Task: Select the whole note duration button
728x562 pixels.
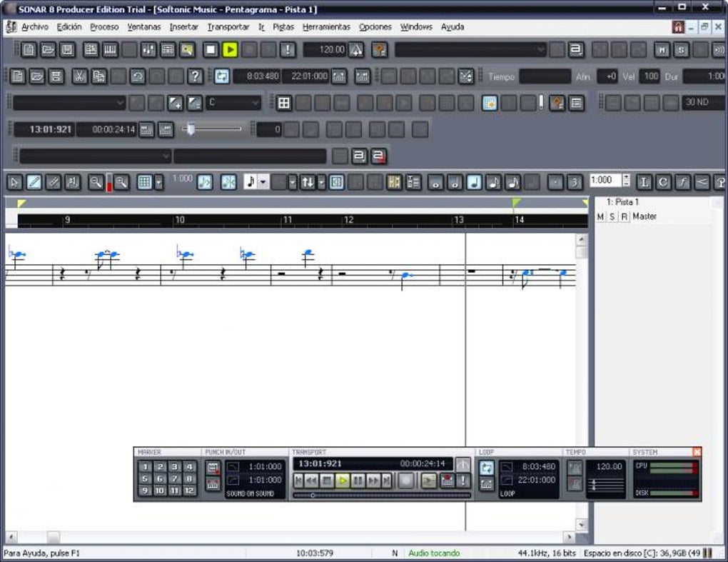Action: tap(435, 182)
